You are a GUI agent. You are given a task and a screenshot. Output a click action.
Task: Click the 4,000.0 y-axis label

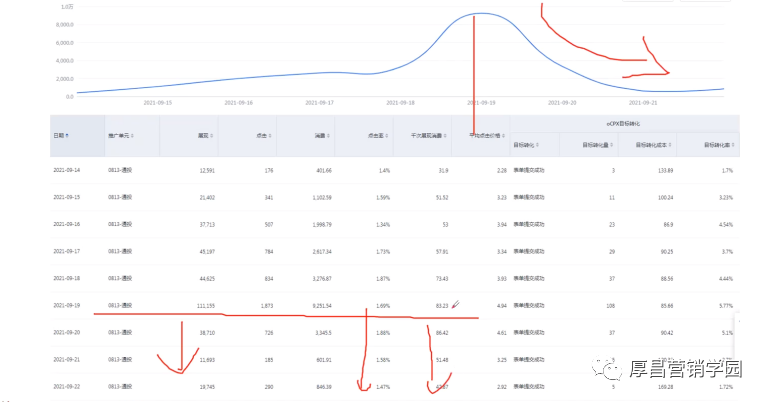[x=65, y=61]
